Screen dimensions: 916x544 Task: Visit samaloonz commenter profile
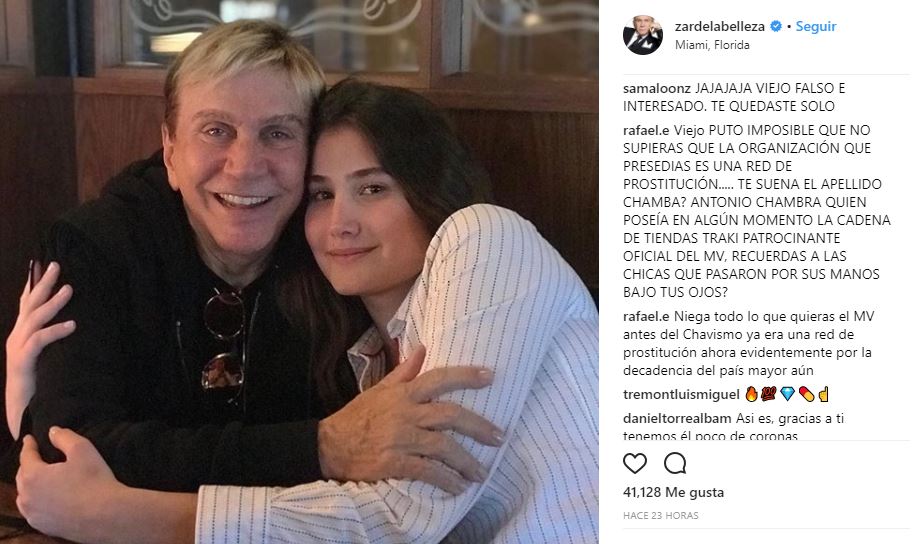pyautogui.click(x=657, y=88)
